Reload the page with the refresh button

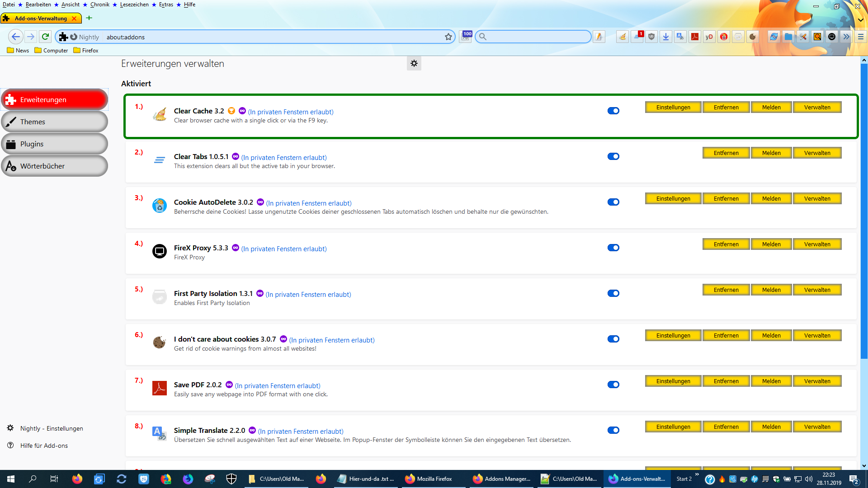(45, 37)
